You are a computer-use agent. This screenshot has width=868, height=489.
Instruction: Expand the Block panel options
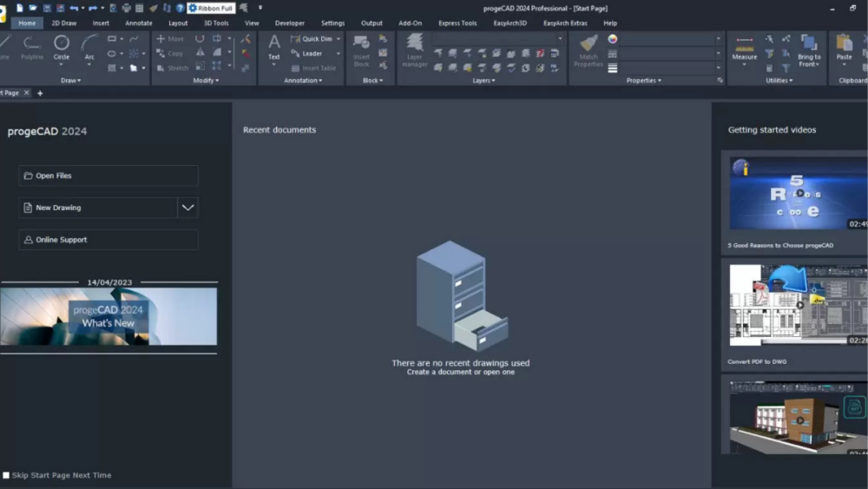372,80
